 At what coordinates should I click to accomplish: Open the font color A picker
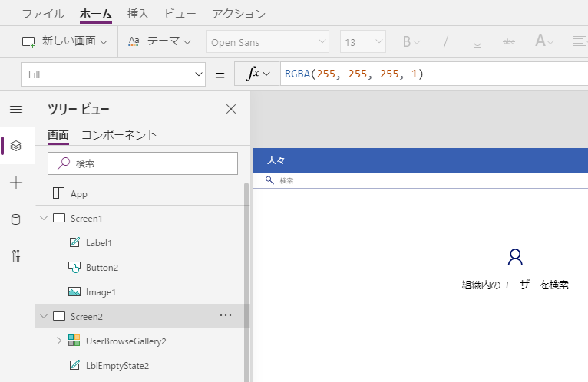pyautogui.click(x=544, y=41)
